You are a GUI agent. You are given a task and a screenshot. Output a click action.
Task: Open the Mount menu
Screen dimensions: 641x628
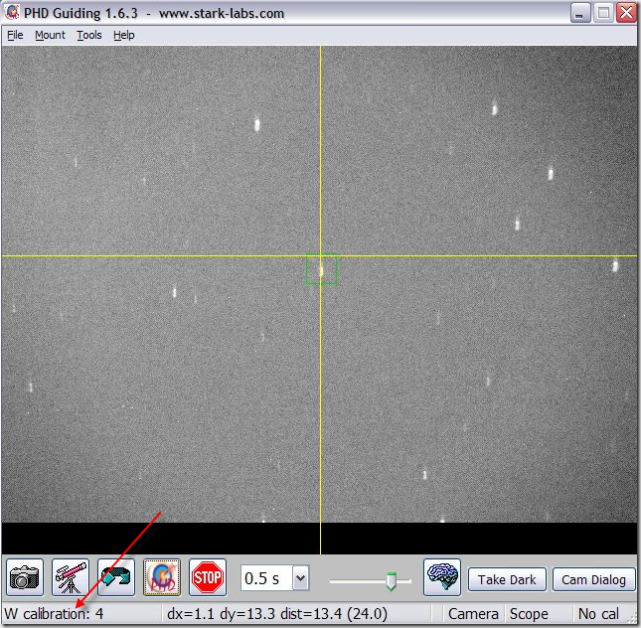50,35
